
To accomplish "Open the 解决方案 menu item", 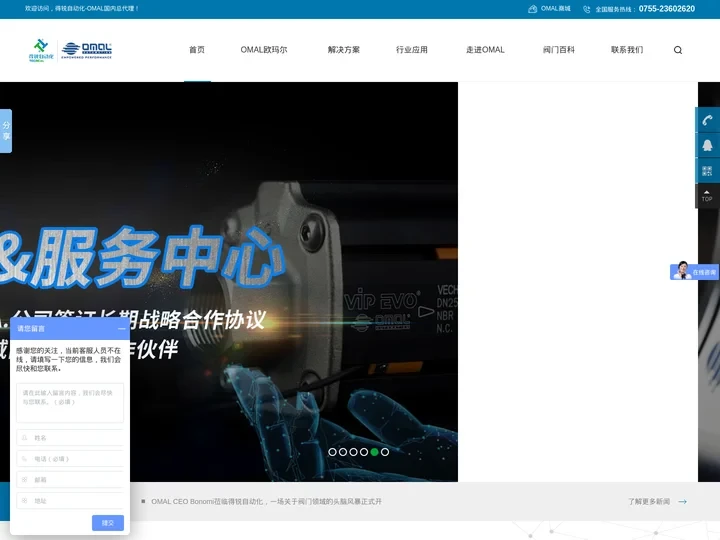I will pyautogui.click(x=344, y=50).
